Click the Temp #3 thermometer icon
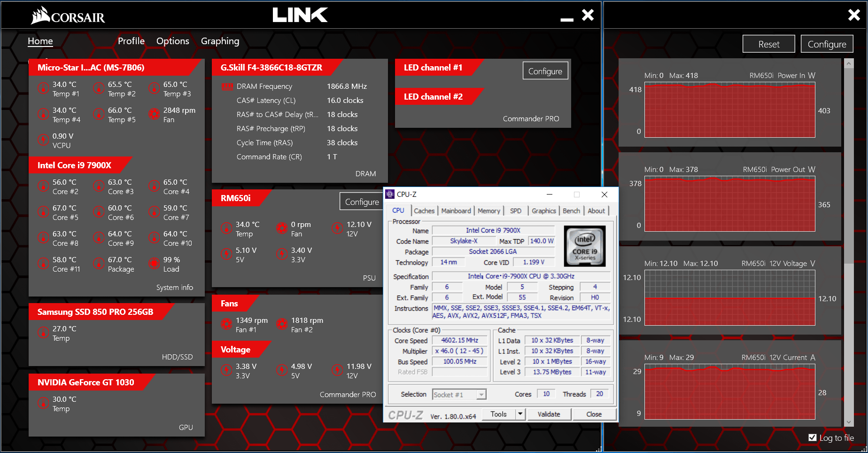868x453 pixels. coord(154,88)
